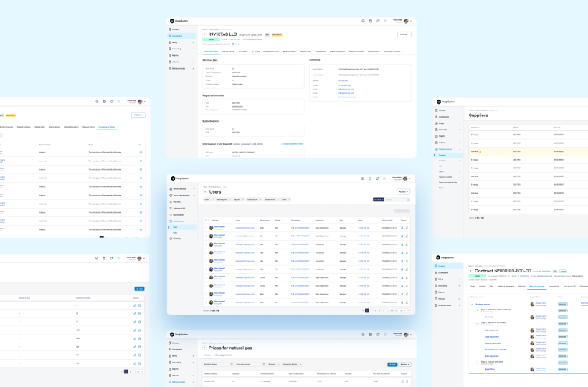Select Users item under Administrators in sidebar

tap(176, 227)
